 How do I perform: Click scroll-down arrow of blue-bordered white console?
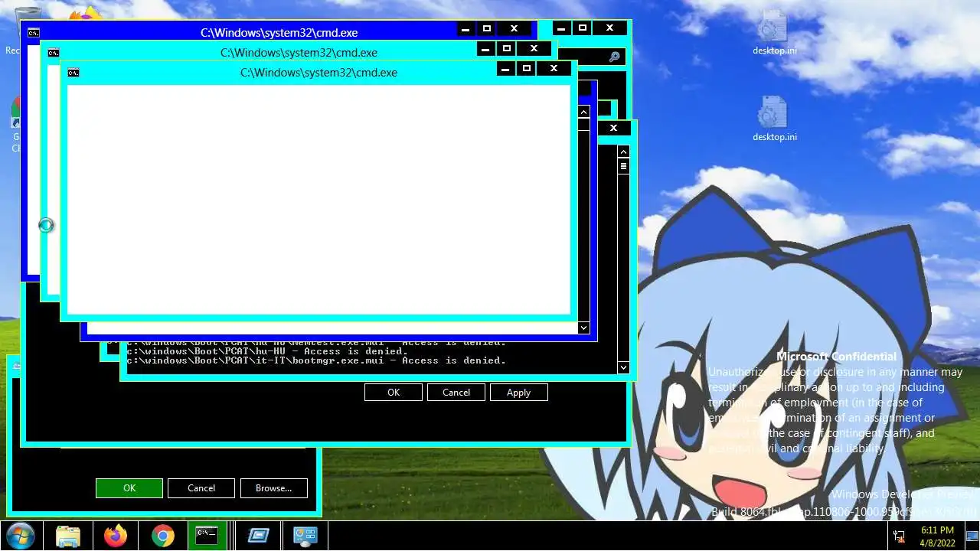583,328
